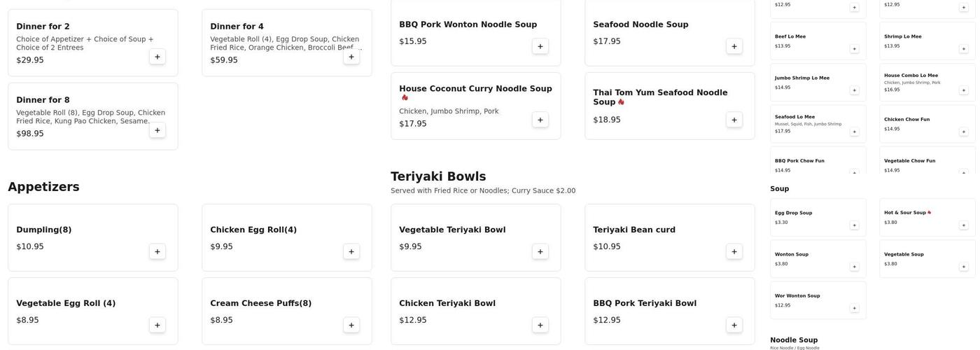Open the Dinner for 4 item title
This screenshot has width=980, height=350.
(x=237, y=27)
